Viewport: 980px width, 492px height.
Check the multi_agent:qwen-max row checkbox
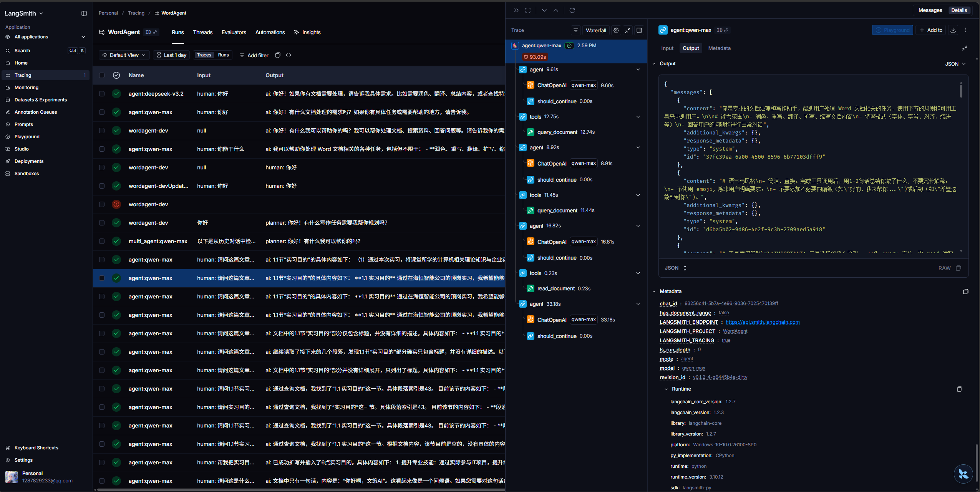102,241
